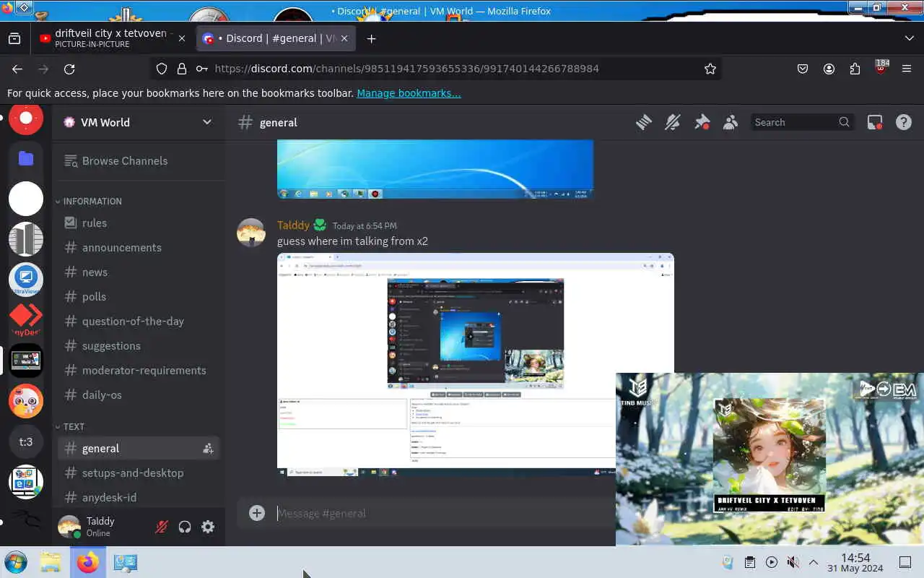
Task: Open Talddy's posted screenshot image
Action: [x=475, y=364]
